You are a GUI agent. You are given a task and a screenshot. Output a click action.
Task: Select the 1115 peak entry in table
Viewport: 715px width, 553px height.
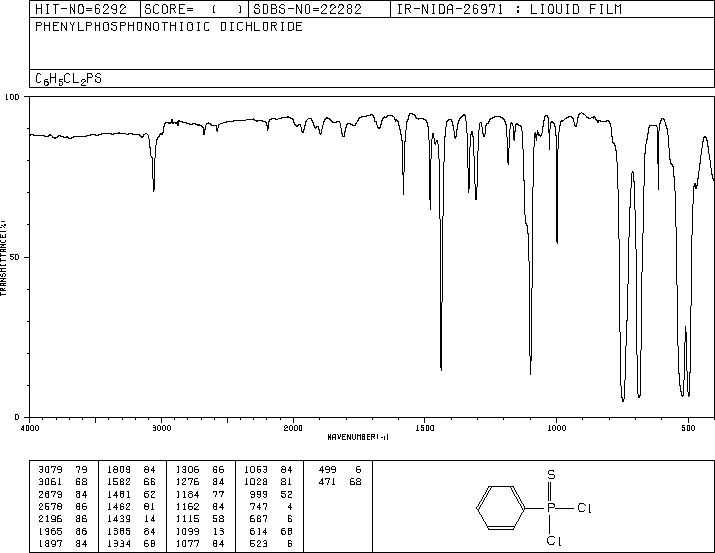tap(188, 519)
